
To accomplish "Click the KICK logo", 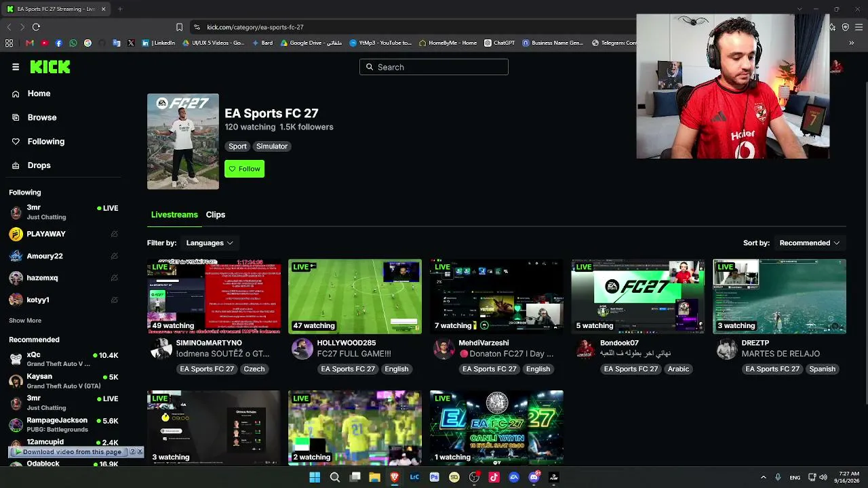I will coord(50,67).
